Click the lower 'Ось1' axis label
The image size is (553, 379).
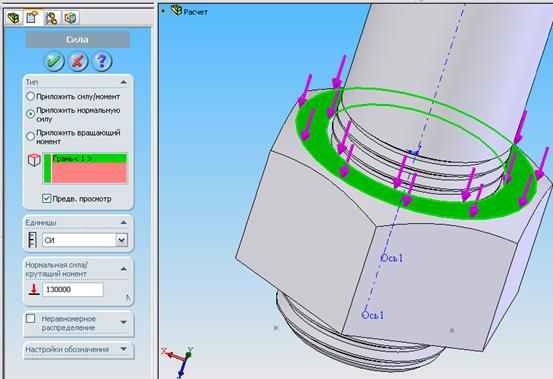[x=373, y=315]
